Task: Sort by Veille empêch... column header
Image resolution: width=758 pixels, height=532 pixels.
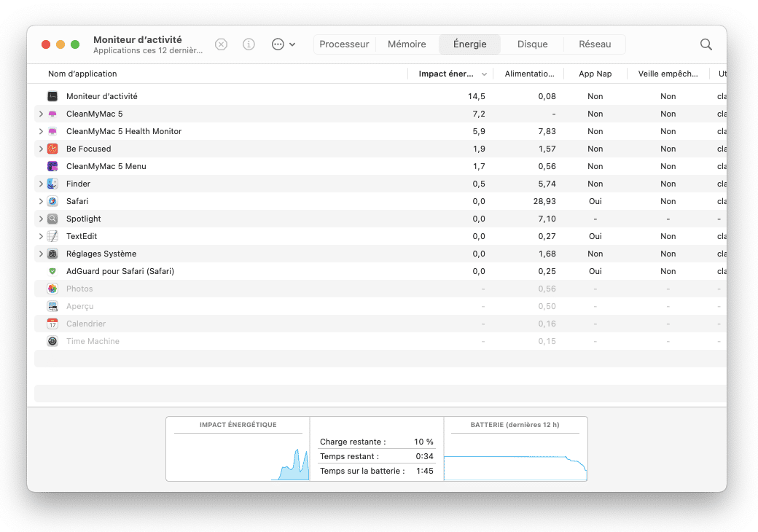Action: [x=668, y=74]
